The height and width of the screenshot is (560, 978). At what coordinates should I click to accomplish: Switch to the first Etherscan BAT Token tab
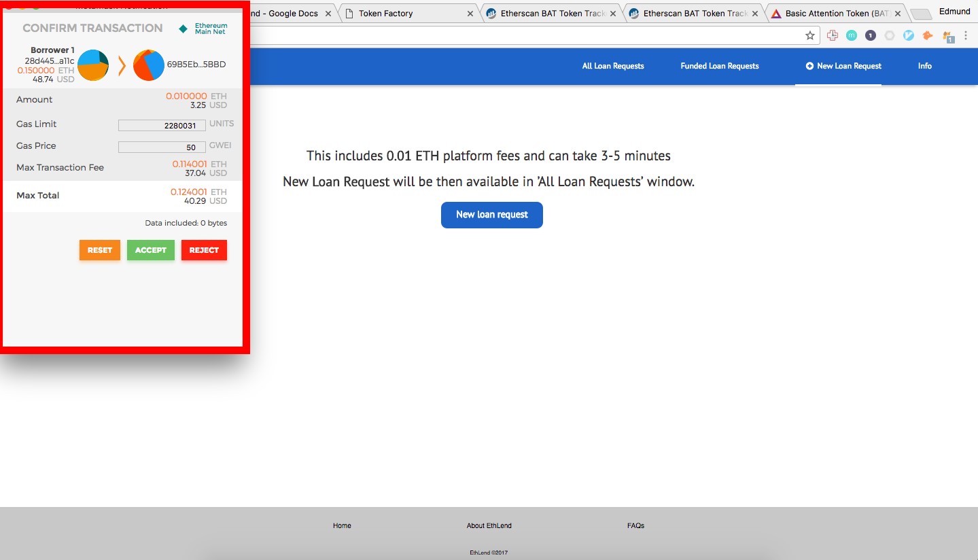click(551, 14)
